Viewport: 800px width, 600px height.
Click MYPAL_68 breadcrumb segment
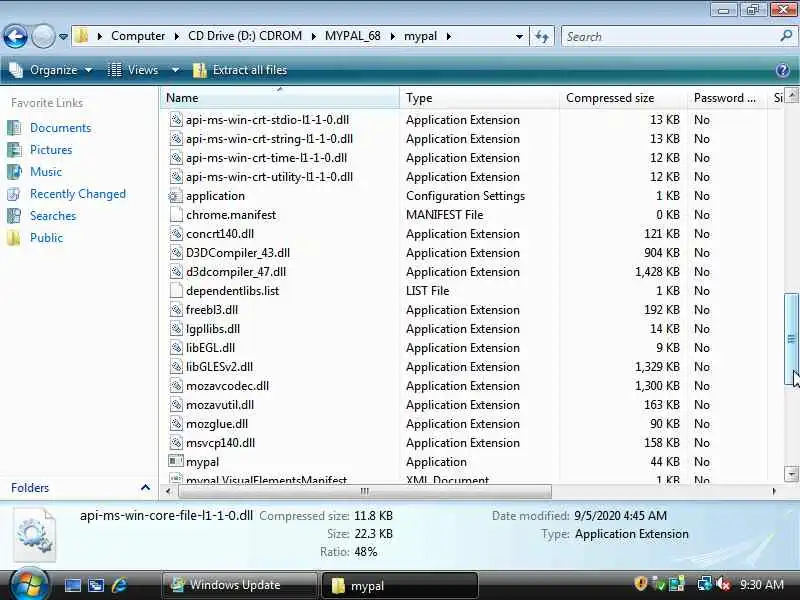[353, 36]
